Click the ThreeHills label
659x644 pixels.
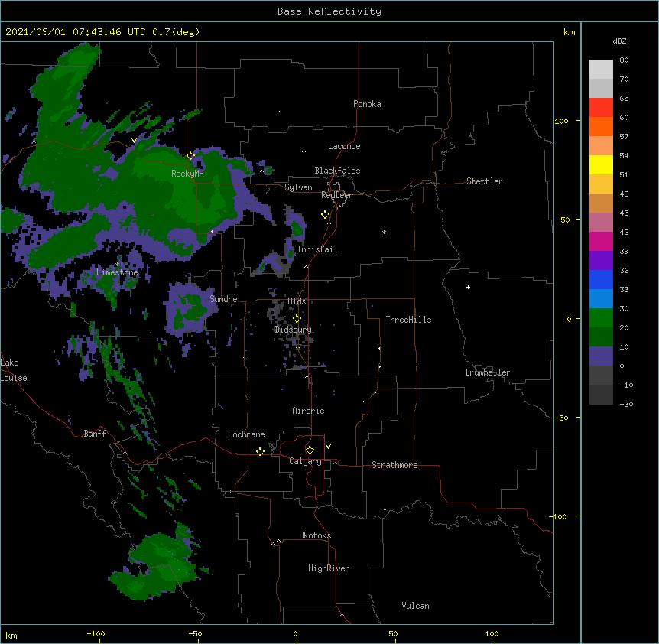(x=408, y=320)
